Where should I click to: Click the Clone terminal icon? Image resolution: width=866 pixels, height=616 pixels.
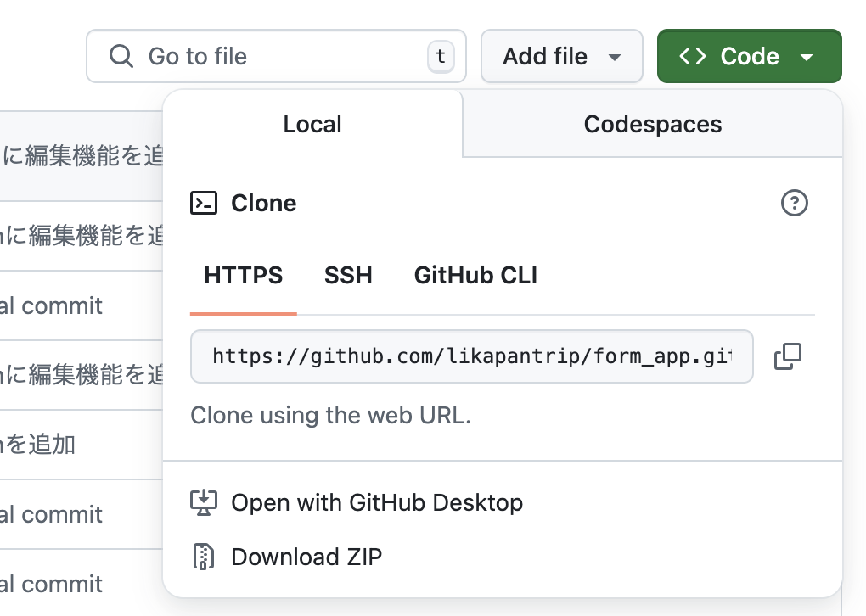pos(204,203)
